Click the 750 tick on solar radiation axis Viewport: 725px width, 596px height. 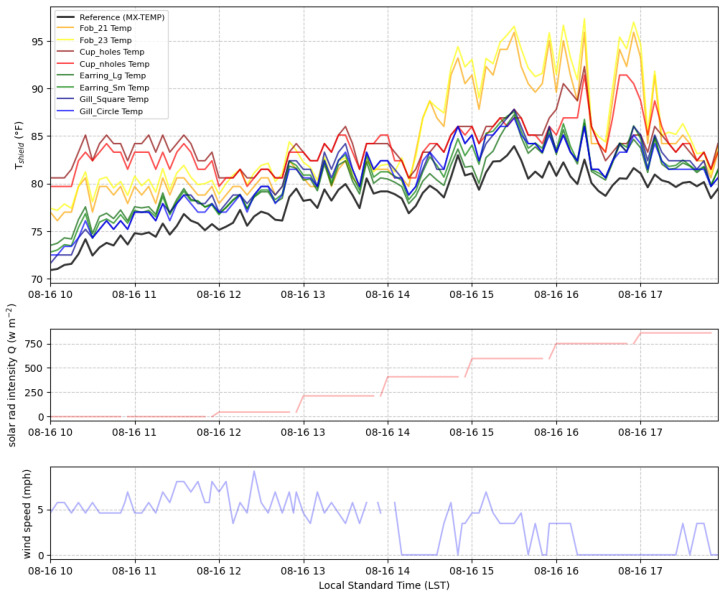(x=35, y=344)
